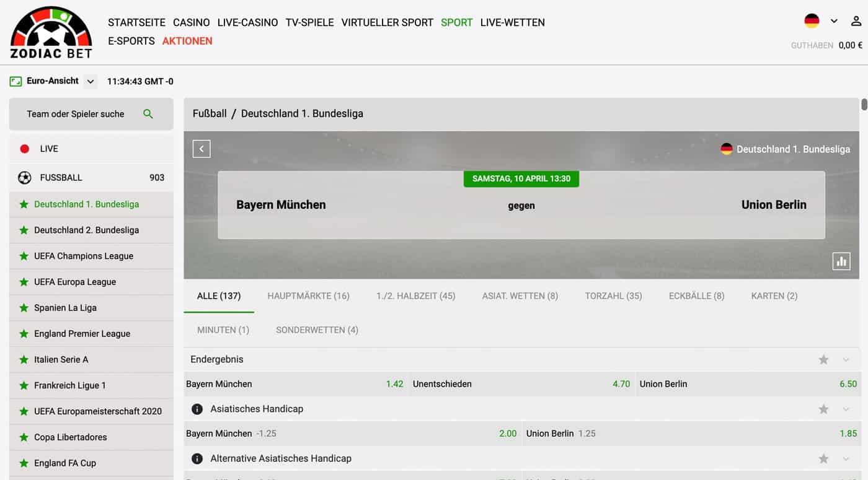Click the football icon next to FUSSBALL
The height and width of the screenshot is (480, 868).
pos(24,178)
